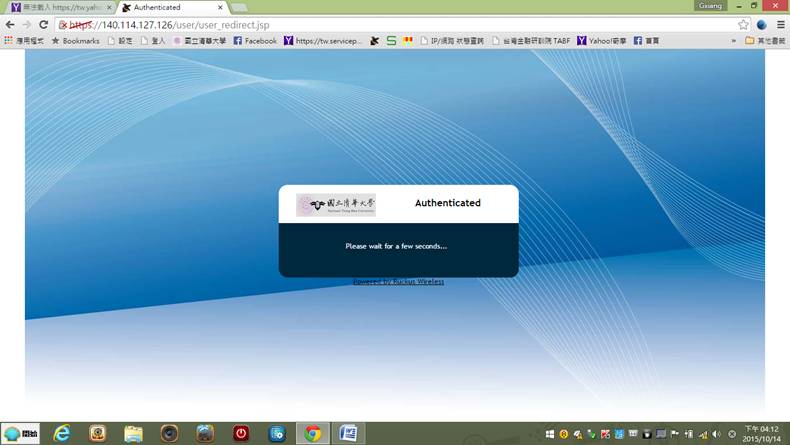This screenshot has height=445, width=790.
Task: Open the 其他書籤 bookmarks folder
Action: pyautogui.click(x=764, y=41)
